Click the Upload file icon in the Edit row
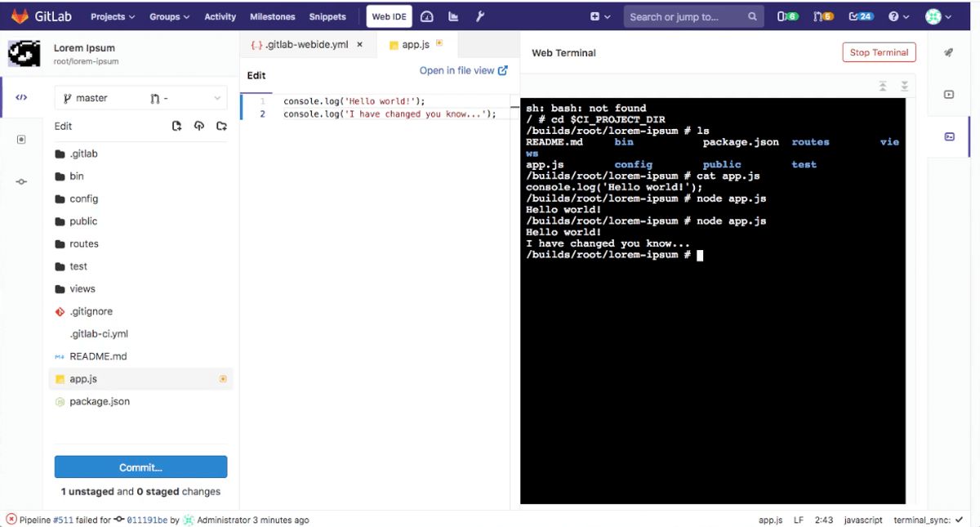Viewport: 980px width, 527px height. (x=199, y=126)
